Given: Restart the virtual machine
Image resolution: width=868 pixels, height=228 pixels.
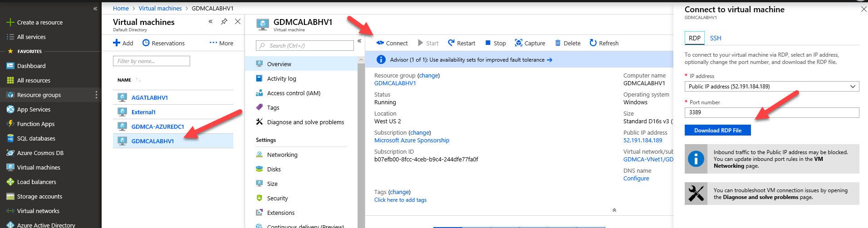Looking at the screenshot, I should point(461,43).
